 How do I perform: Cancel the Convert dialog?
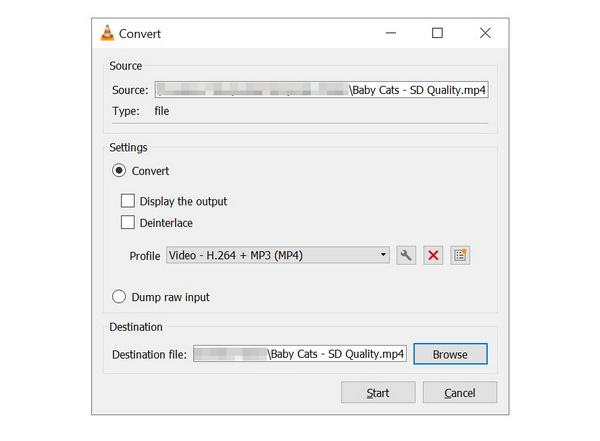click(460, 392)
